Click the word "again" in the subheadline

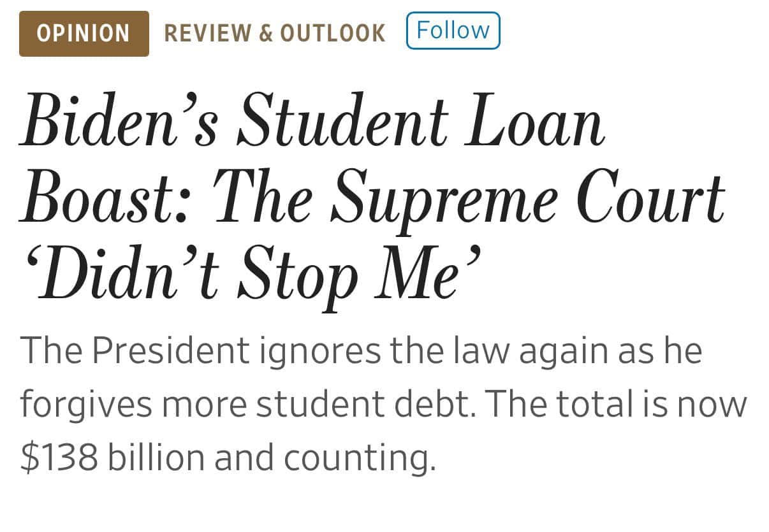(x=562, y=352)
